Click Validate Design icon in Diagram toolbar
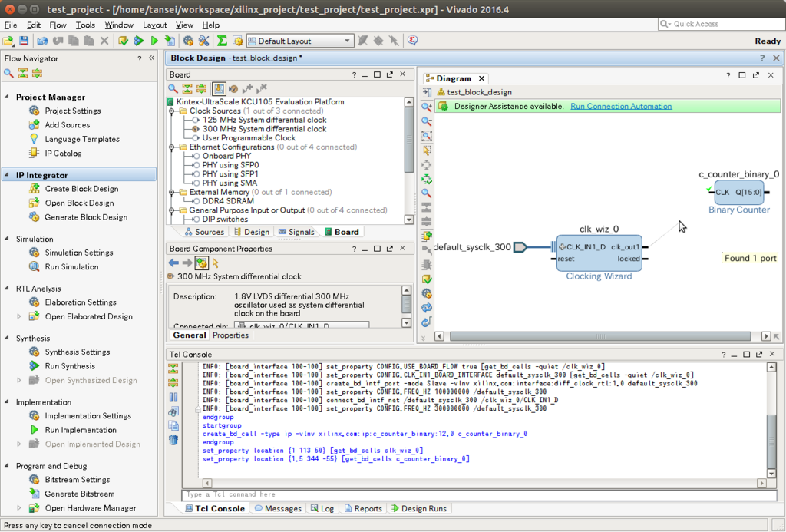The image size is (786, 532). pos(427,279)
